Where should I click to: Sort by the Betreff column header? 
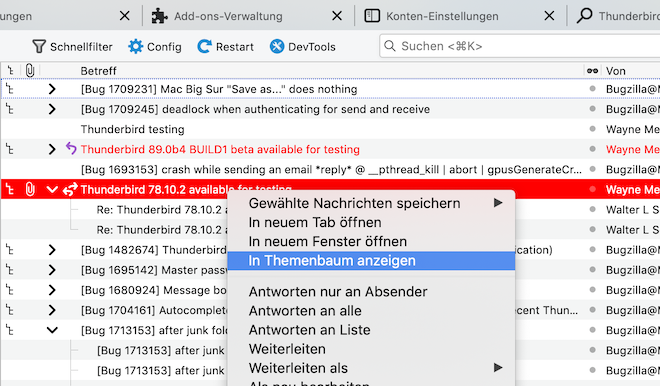click(x=98, y=71)
